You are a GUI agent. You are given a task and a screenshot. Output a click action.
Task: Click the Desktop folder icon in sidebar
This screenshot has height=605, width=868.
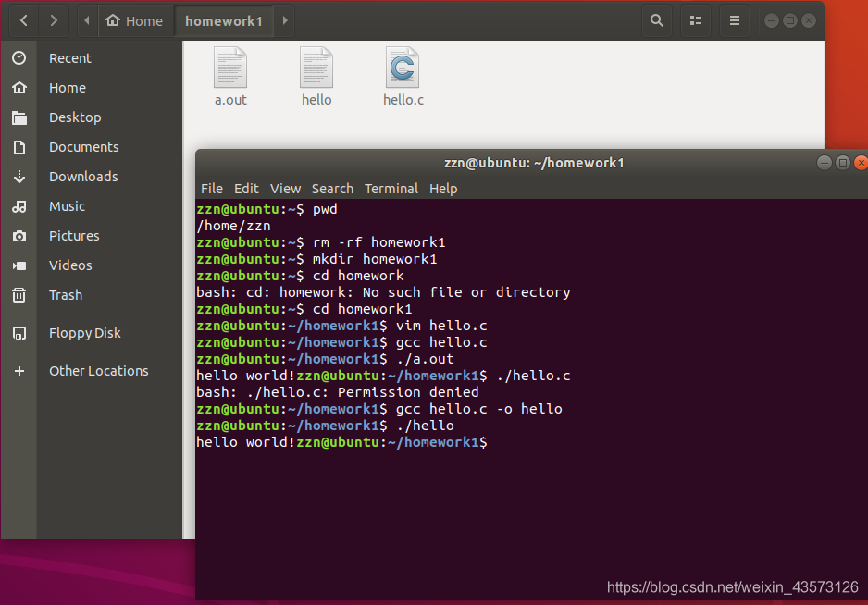19,117
